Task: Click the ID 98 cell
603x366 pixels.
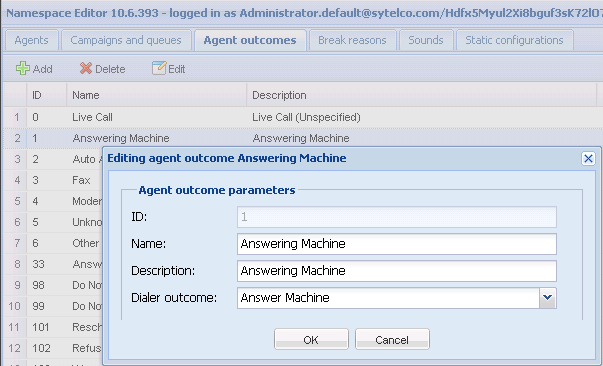Action: click(38, 285)
